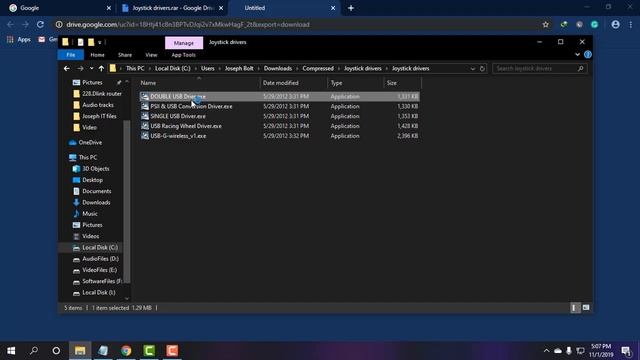The width and height of the screenshot is (640, 360).
Task: Open taskbar search icon
Action: tap(34, 351)
